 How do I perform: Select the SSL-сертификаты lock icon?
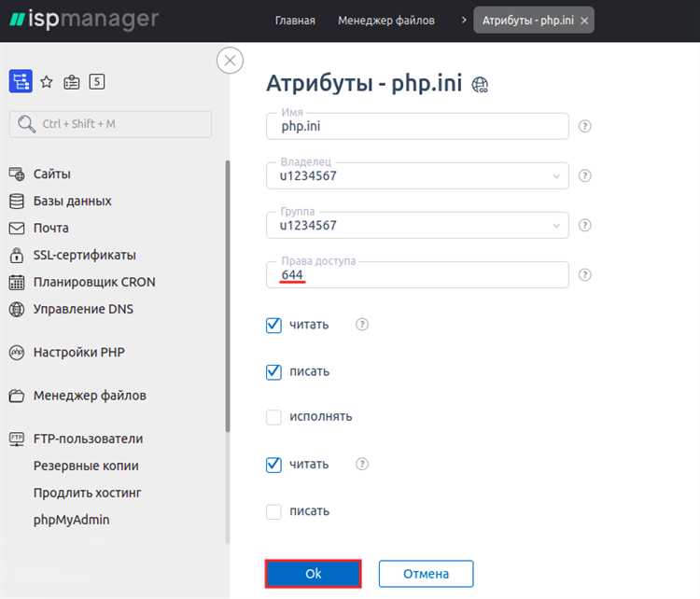point(16,255)
